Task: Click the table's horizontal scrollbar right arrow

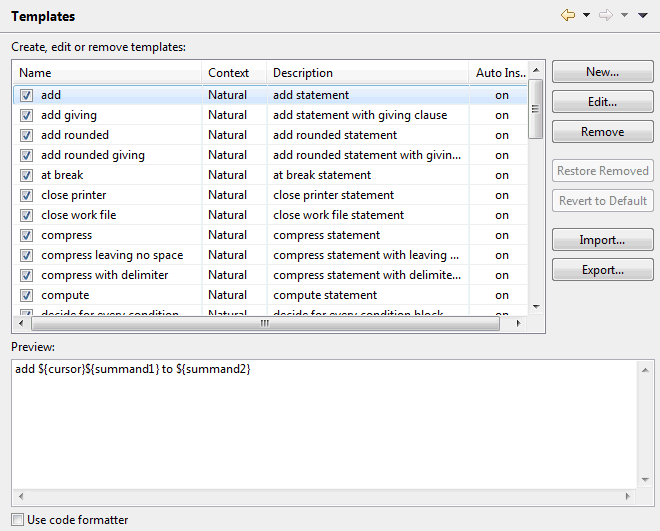Action: click(x=518, y=324)
